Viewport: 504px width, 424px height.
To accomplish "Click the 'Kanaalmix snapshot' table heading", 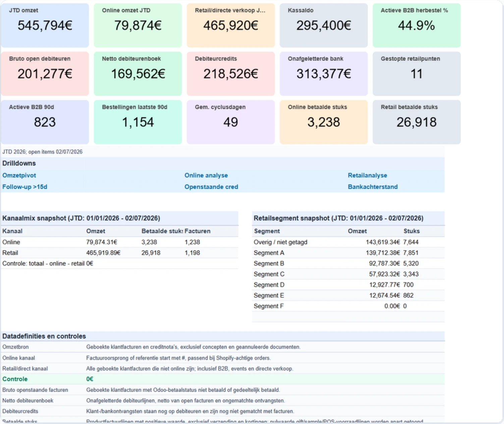I will point(81,218).
